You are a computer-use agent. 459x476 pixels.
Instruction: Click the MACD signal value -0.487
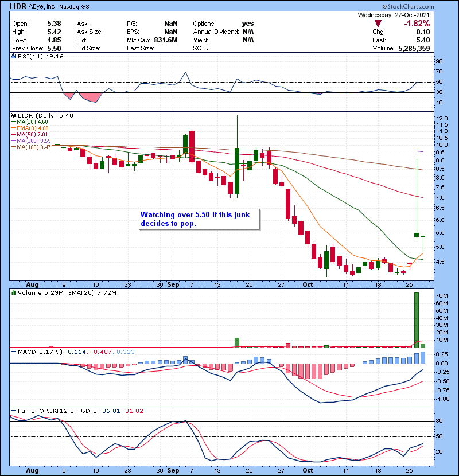(100, 352)
